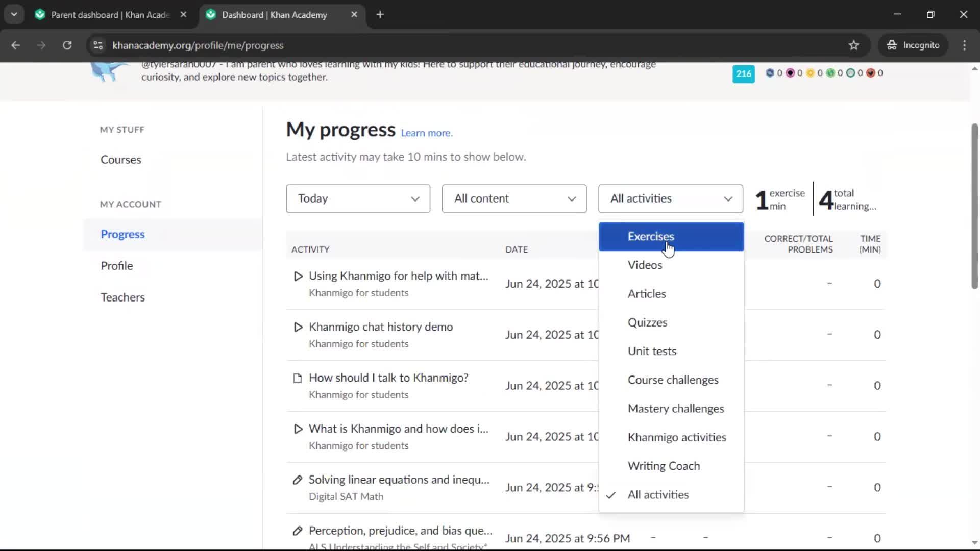
Task: Open Progress in the sidebar
Action: (122, 234)
